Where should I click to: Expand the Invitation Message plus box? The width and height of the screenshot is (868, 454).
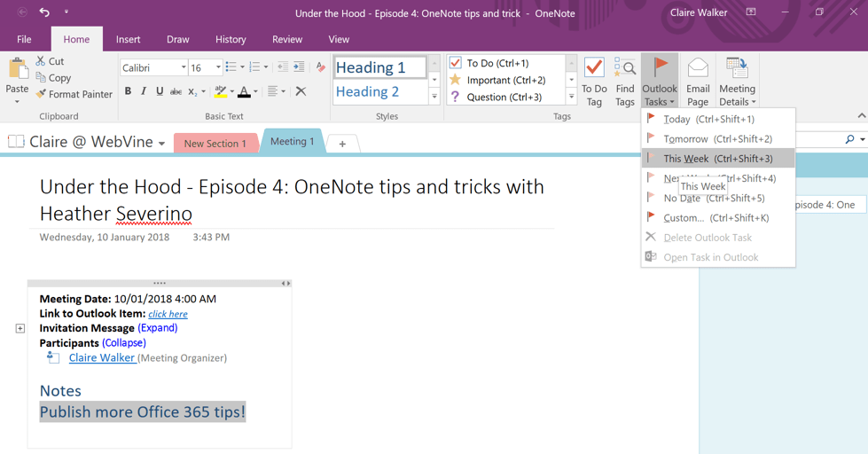(20, 328)
